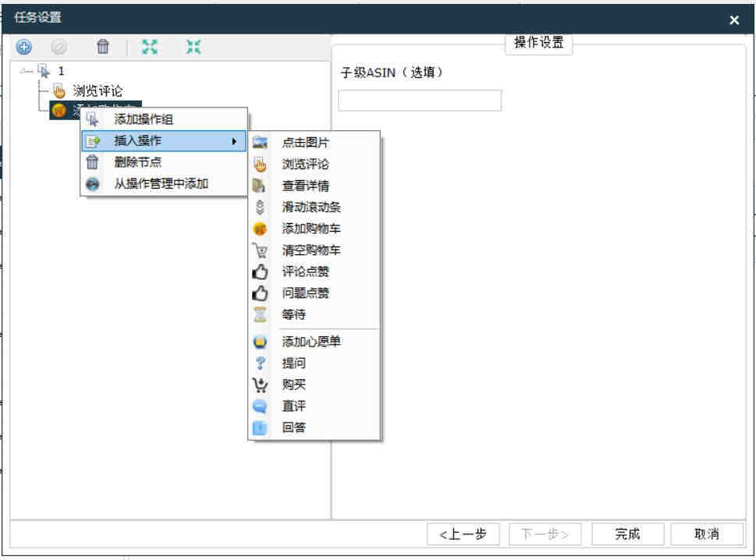Click the trash can delete toolbar icon

[x=103, y=47]
